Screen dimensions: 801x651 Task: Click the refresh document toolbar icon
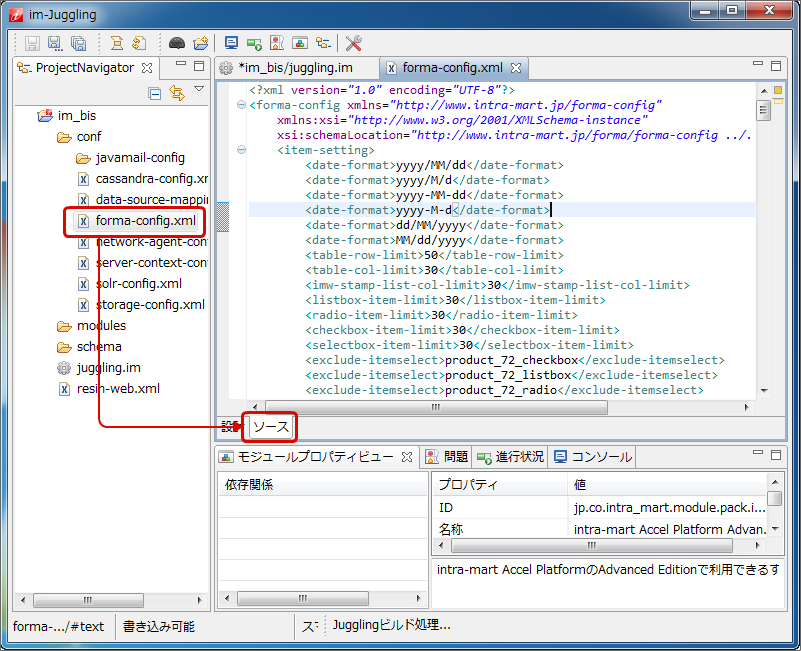click(x=139, y=43)
